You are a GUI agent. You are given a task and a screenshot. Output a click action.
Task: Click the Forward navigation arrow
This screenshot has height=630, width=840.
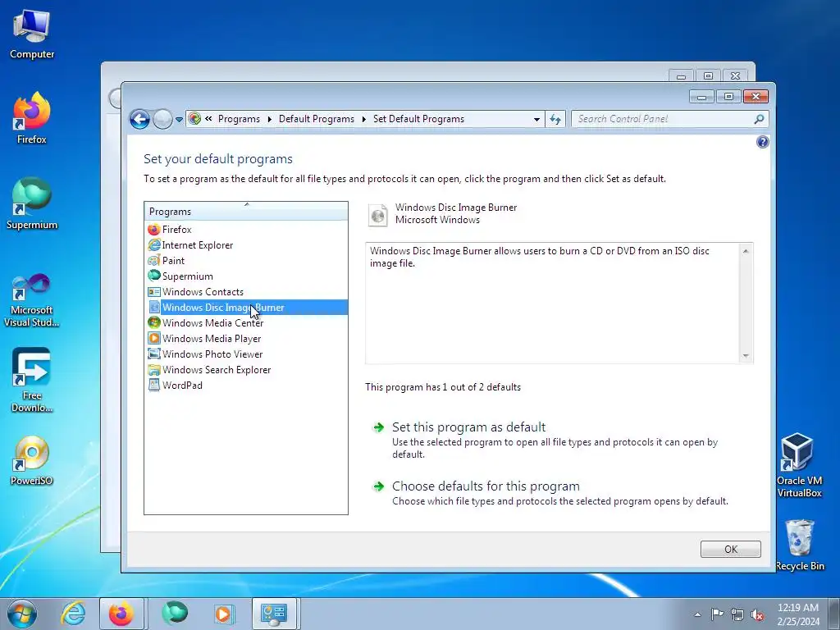pyautogui.click(x=162, y=119)
